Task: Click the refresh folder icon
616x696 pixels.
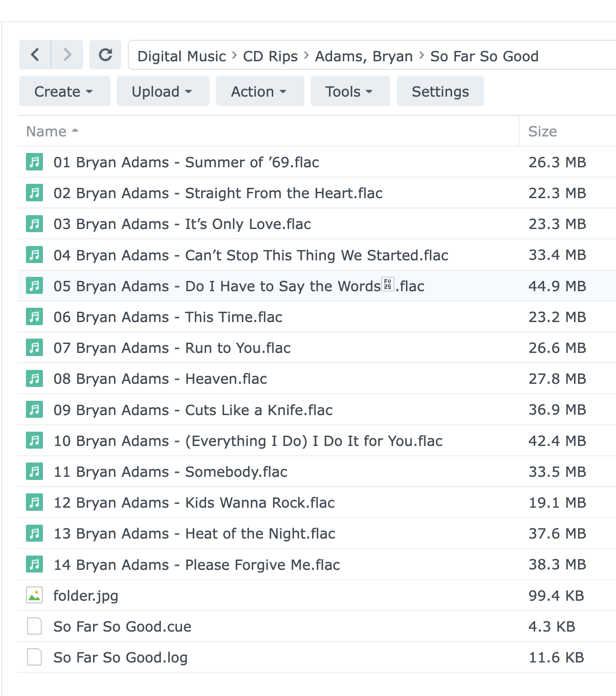Action: [x=105, y=55]
